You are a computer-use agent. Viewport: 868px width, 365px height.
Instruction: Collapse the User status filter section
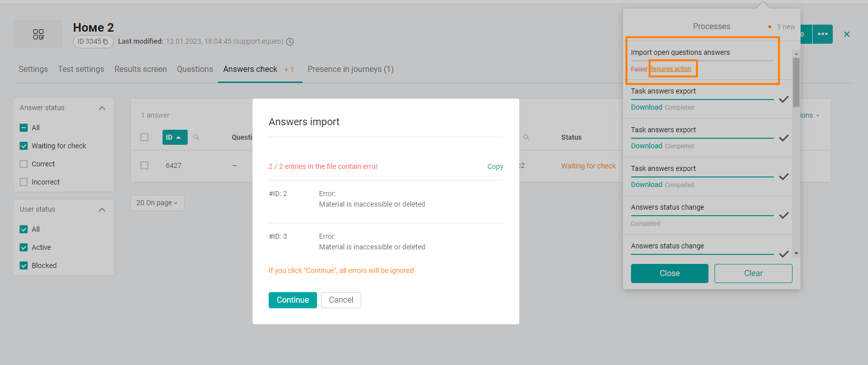click(x=102, y=210)
